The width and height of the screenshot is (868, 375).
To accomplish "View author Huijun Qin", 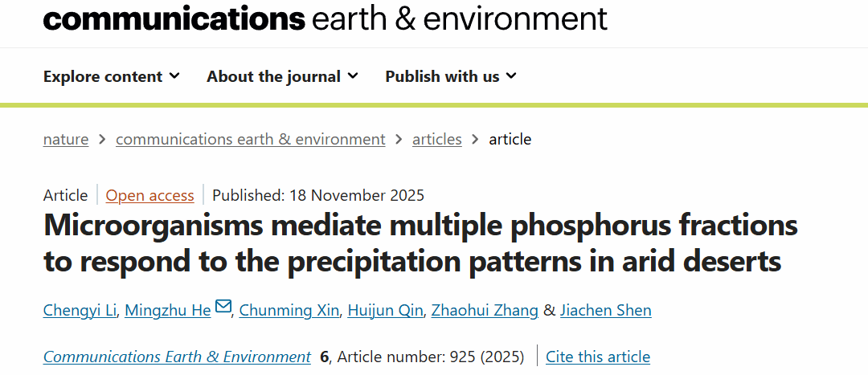I will click(x=384, y=310).
